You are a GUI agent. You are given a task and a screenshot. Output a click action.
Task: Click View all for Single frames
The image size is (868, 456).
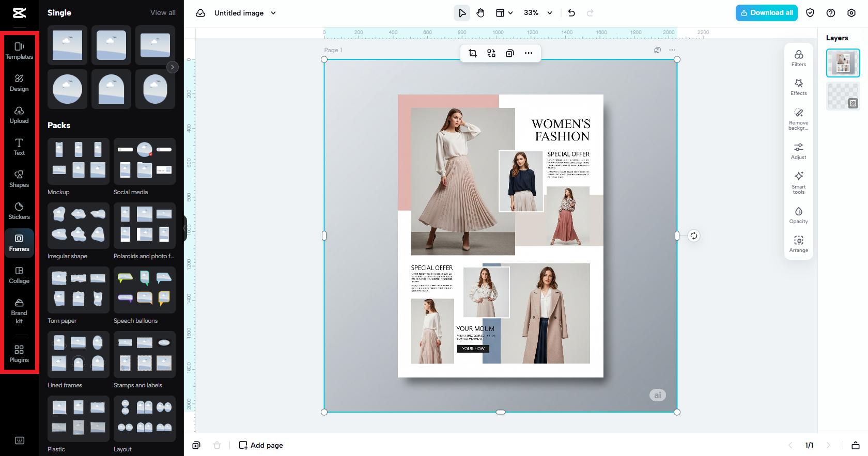point(163,12)
